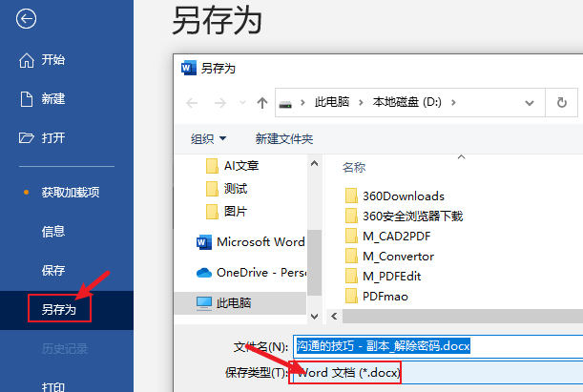The image size is (583, 392).
Task: Click 360Downloads folder icon
Action: [351, 196]
